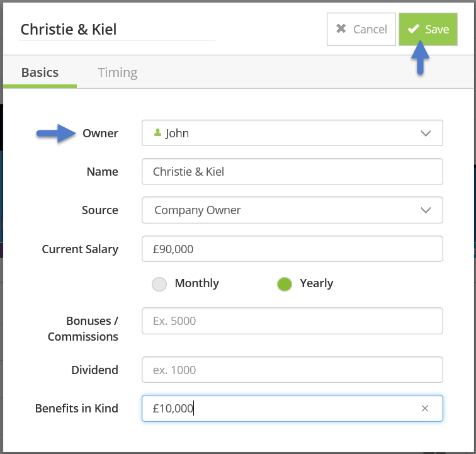The height and width of the screenshot is (454, 476).
Task: Open the Owner dropdown showing John
Action: tap(292, 133)
